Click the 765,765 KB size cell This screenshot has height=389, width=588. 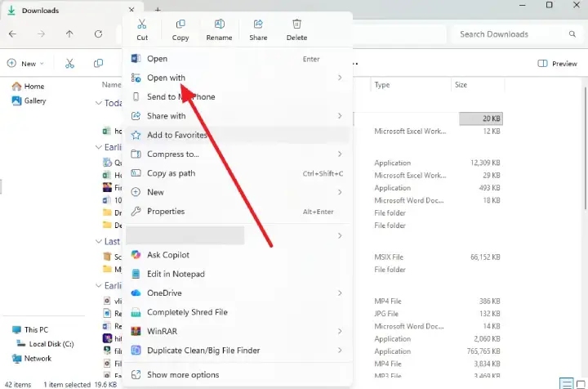(483, 351)
